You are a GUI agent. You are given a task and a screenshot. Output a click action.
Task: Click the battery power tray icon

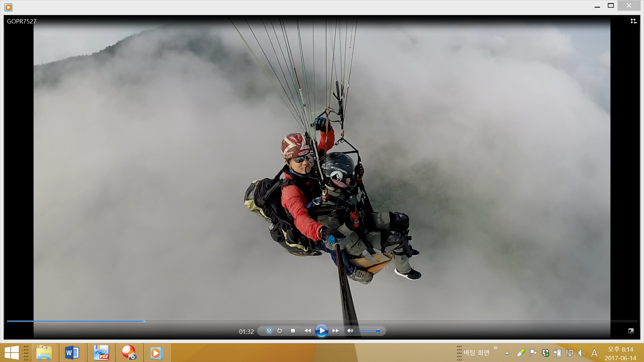click(557, 353)
